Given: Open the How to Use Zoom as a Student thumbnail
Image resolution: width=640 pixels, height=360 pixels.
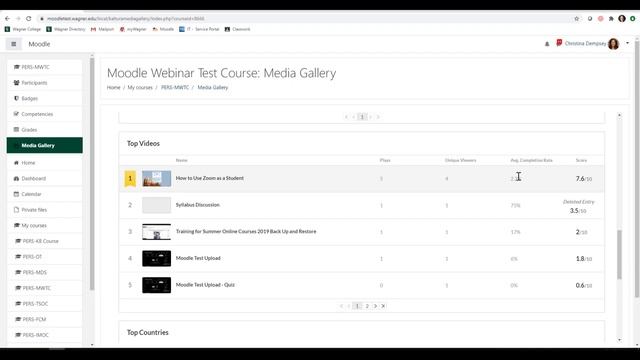Looking at the screenshot, I should pyautogui.click(x=156, y=179).
